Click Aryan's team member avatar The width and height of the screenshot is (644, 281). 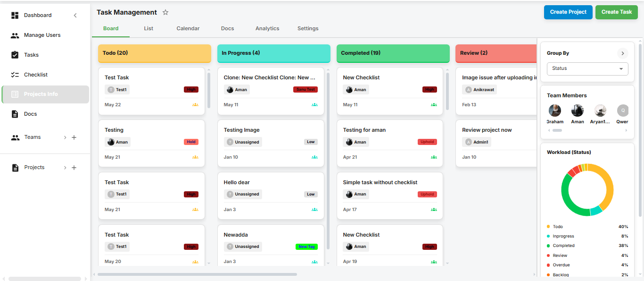[600, 111]
